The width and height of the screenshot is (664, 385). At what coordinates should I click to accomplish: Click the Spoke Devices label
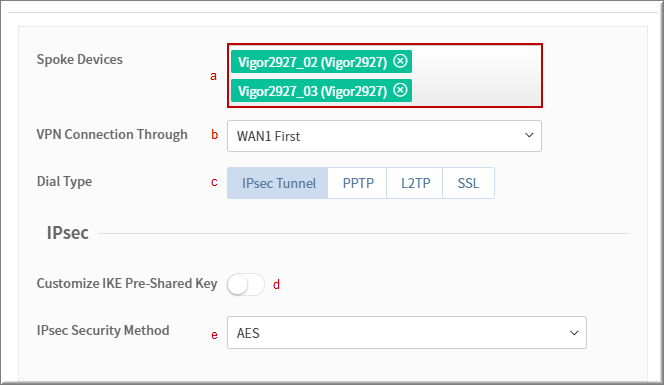[x=80, y=59]
